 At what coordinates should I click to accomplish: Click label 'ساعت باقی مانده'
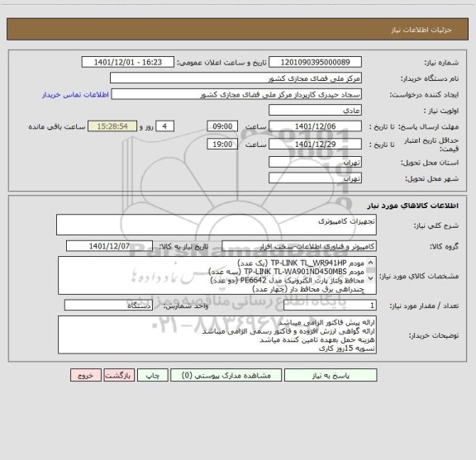pyautogui.click(x=57, y=127)
